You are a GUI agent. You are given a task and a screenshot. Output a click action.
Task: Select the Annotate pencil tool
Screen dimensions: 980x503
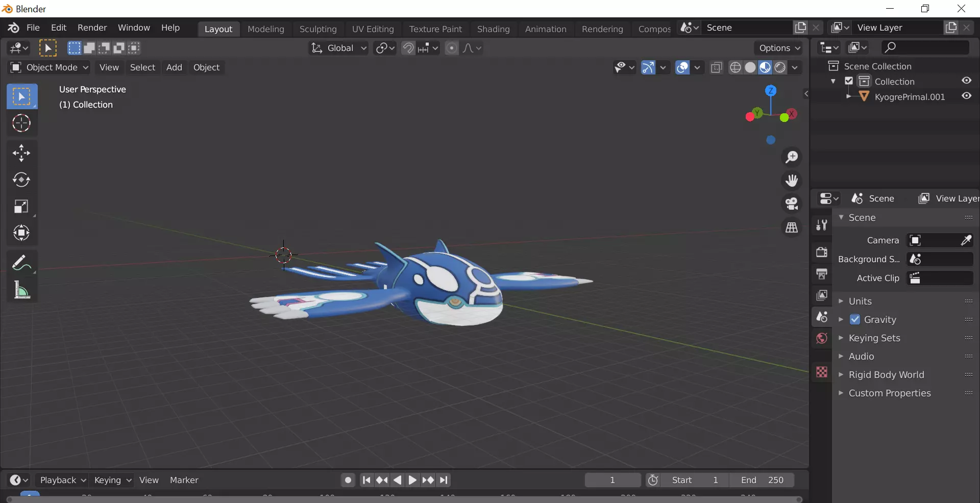point(21,263)
